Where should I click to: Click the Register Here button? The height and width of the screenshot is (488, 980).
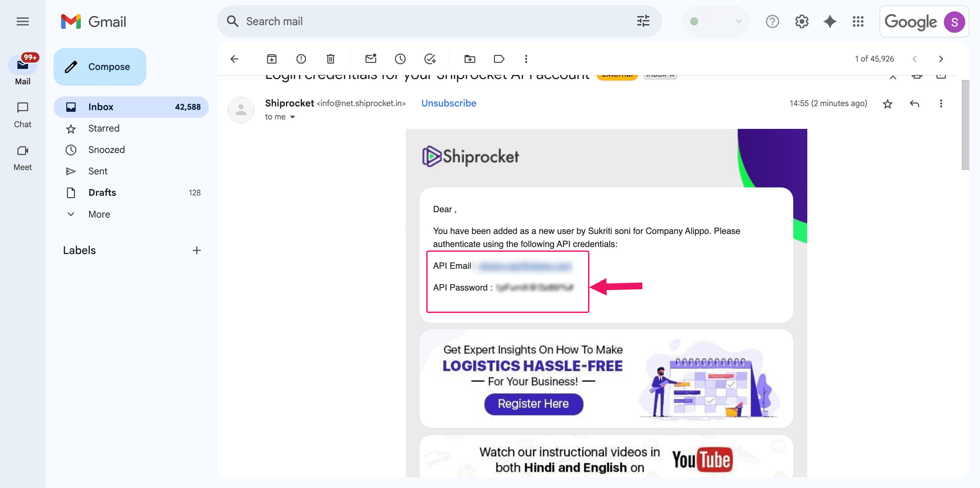coord(534,404)
